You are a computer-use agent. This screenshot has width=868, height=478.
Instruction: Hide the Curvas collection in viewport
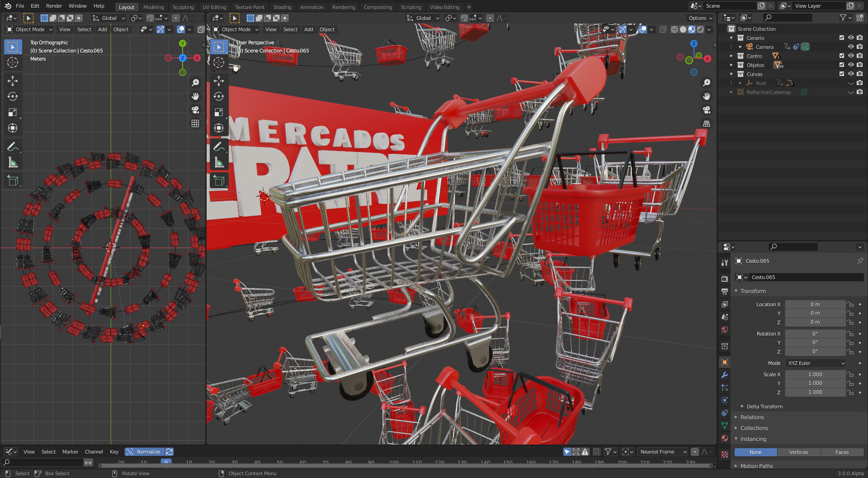click(x=851, y=74)
